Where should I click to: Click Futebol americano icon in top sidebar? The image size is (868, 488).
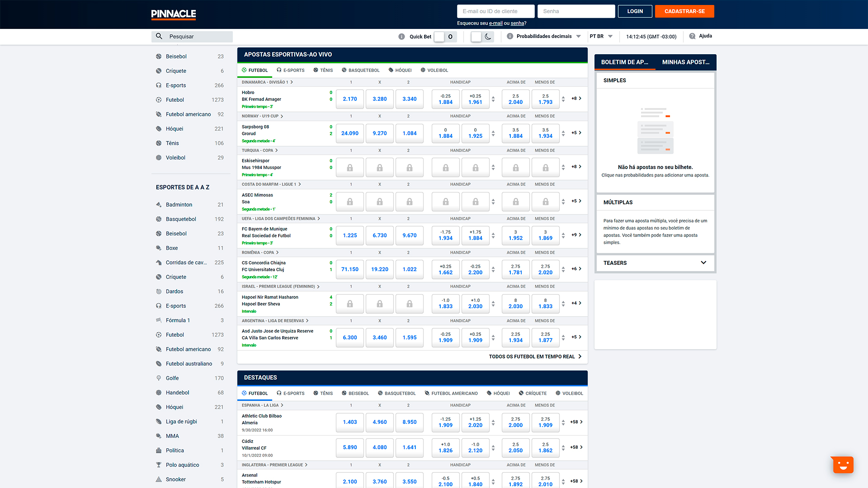[x=159, y=114]
